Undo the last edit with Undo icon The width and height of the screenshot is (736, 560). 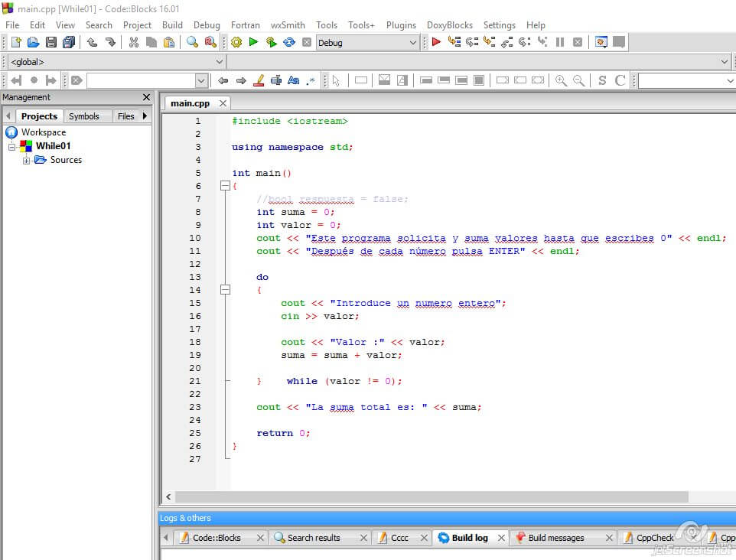[93, 42]
